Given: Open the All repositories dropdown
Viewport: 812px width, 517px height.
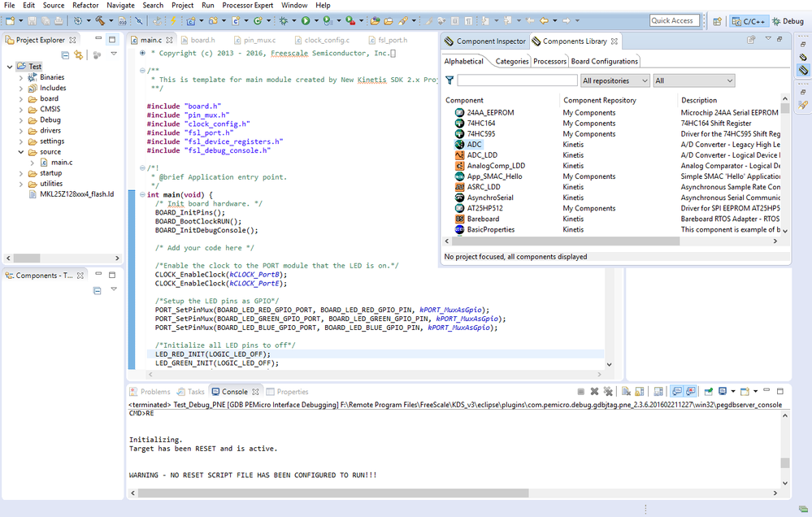Looking at the screenshot, I should tap(615, 80).
